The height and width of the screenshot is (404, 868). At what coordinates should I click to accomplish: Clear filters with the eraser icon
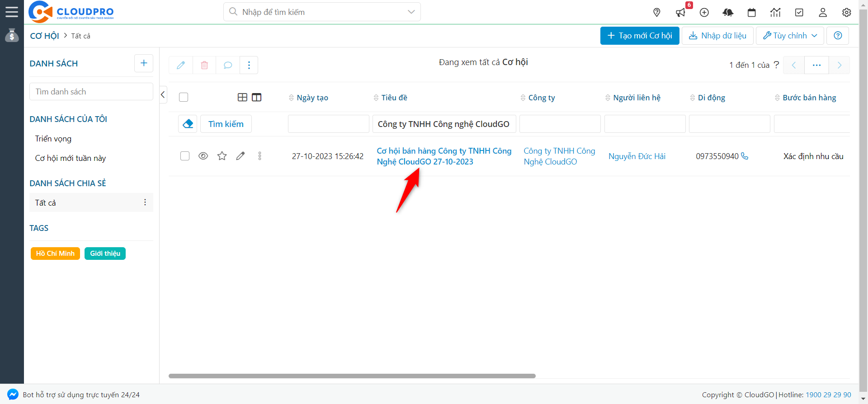coord(188,124)
